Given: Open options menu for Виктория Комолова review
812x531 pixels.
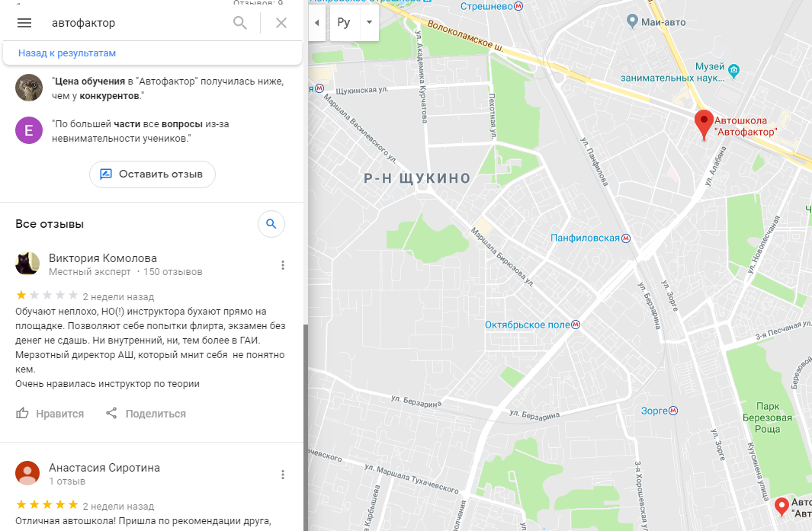Looking at the screenshot, I should tap(283, 265).
